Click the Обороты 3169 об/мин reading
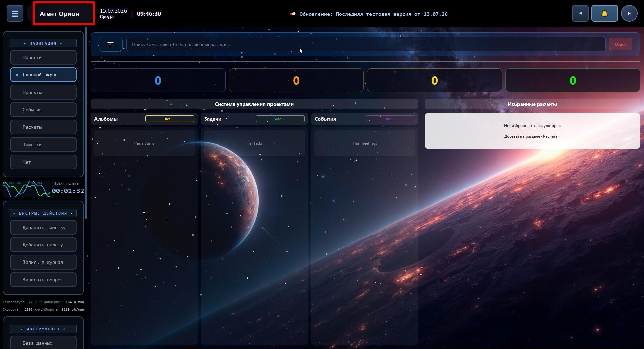The width and height of the screenshot is (644, 349). [x=64, y=309]
